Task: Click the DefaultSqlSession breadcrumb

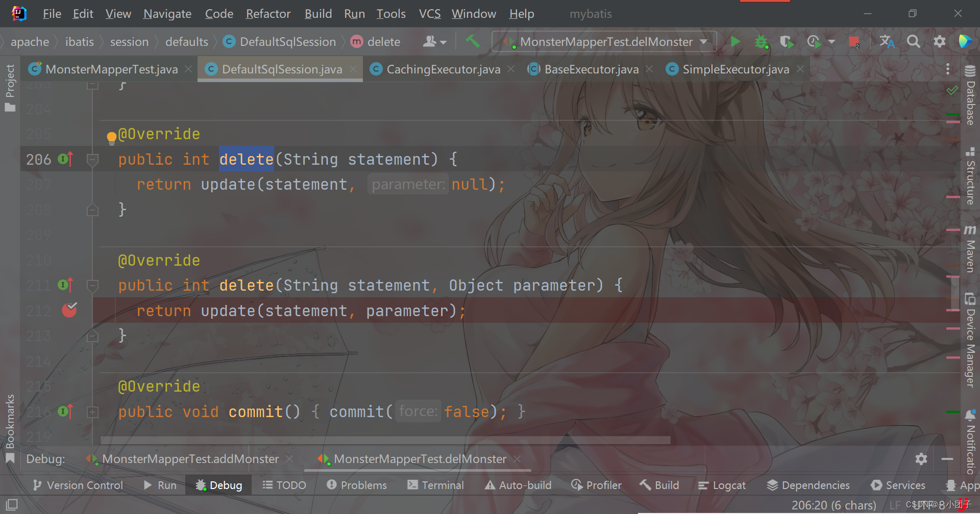Action: [x=280, y=42]
